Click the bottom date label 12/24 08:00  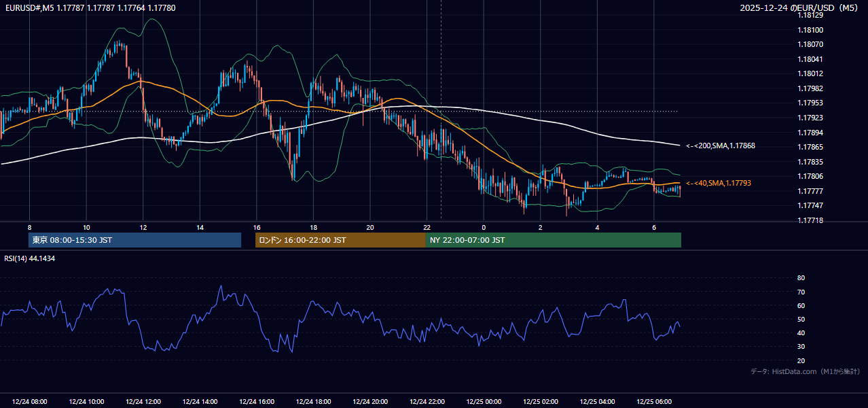pos(29,402)
